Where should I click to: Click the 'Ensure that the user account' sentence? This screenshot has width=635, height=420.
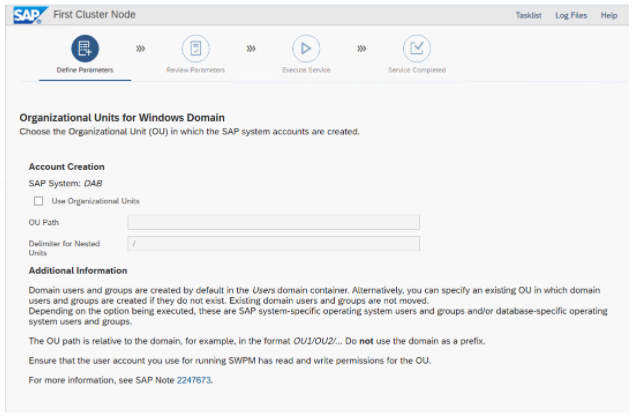[x=230, y=360]
